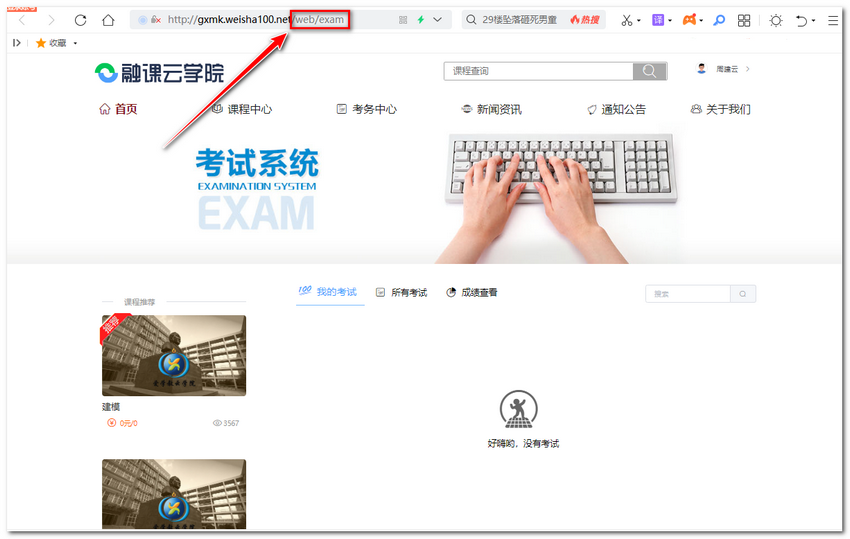The height and width of the screenshot is (539, 850).
Task: Click the course search magnifier button
Action: point(649,71)
